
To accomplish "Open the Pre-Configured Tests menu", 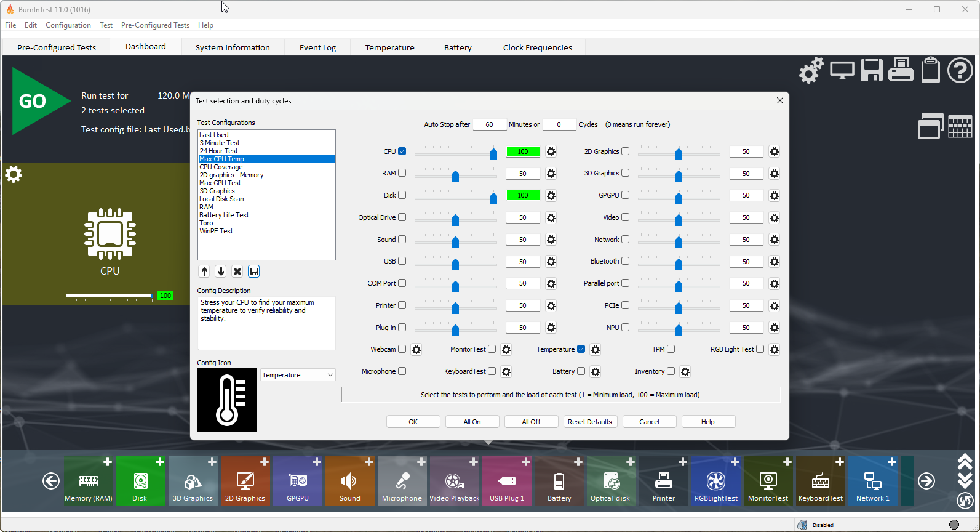I will [155, 25].
